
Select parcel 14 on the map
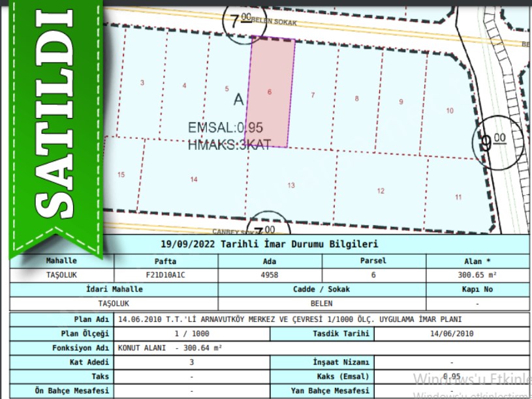pyautogui.click(x=193, y=179)
